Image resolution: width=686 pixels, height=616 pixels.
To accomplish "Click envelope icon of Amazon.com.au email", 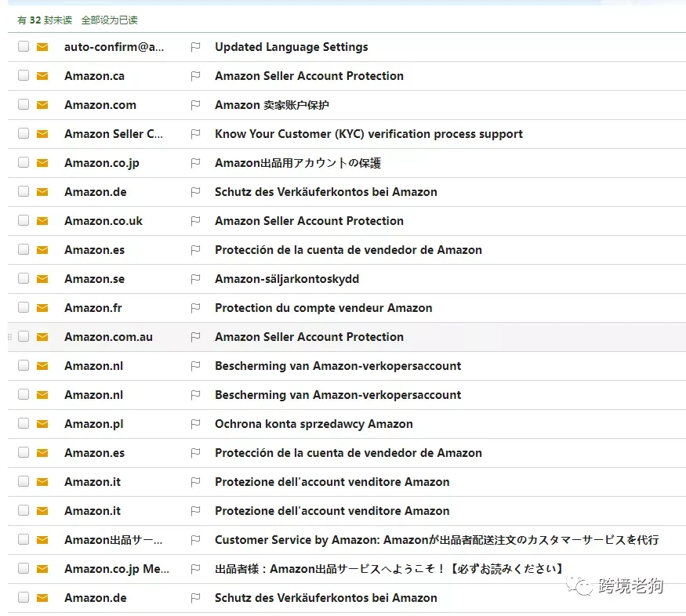I will tap(42, 337).
